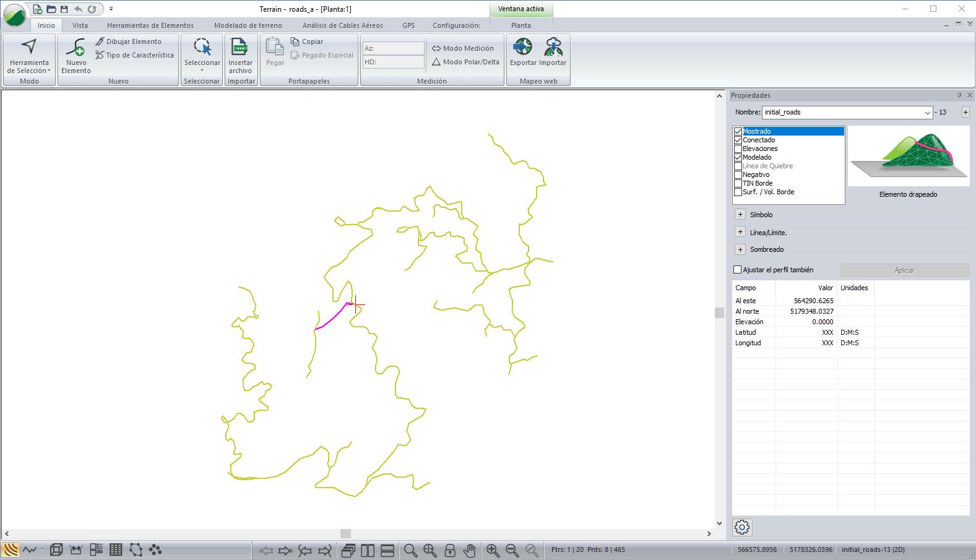The image size is (976, 560).
Task: Expand the Sombreado section
Action: click(740, 249)
